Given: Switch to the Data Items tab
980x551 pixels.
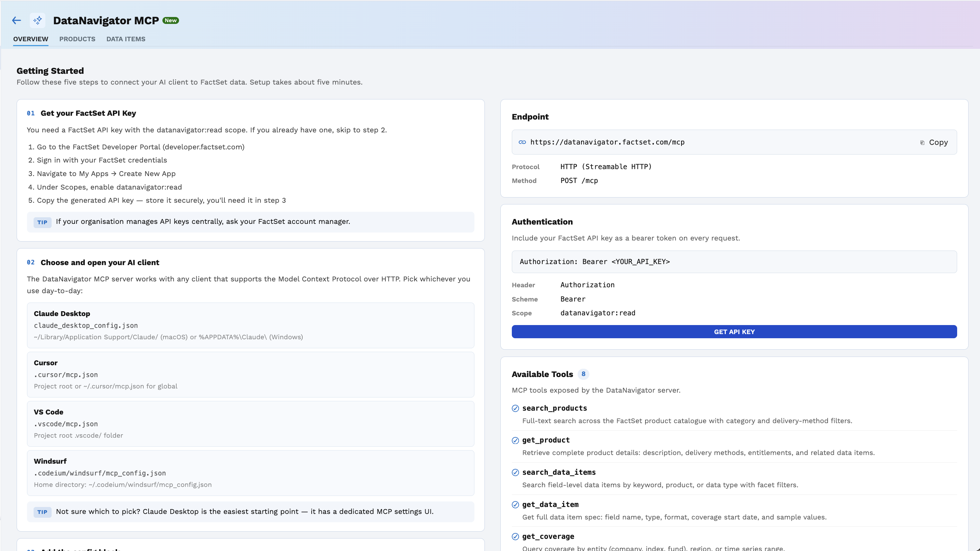Looking at the screenshot, I should pyautogui.click(x=126, y=39).
